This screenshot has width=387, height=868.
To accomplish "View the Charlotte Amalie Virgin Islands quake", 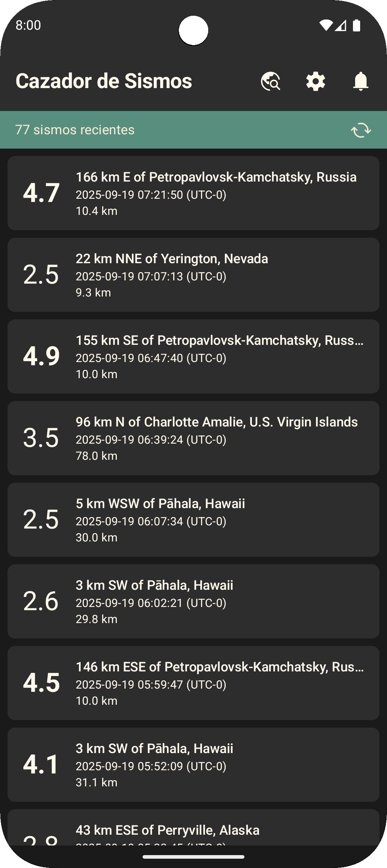I will click(x=193, y=438).
